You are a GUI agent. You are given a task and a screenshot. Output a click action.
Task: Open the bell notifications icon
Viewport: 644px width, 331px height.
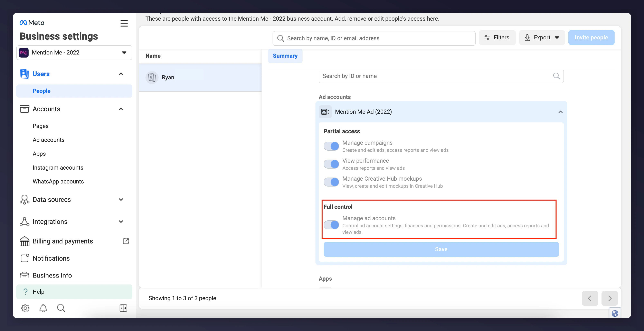[x=43, y=308]
